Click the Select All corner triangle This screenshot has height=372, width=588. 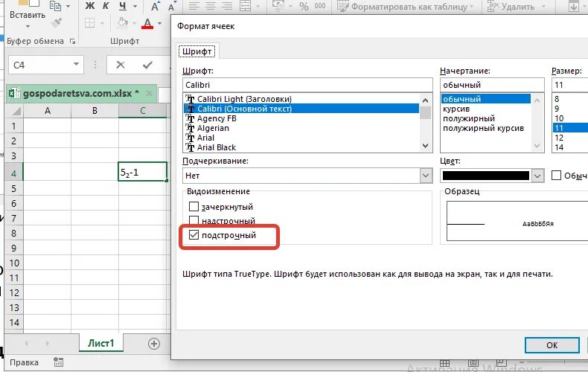(x=16, y=111)
